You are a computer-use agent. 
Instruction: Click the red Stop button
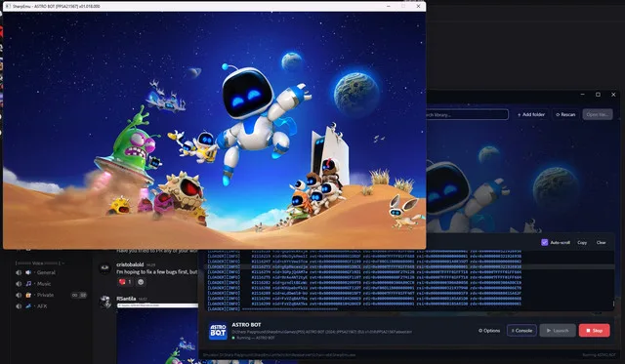pos(594,331)
